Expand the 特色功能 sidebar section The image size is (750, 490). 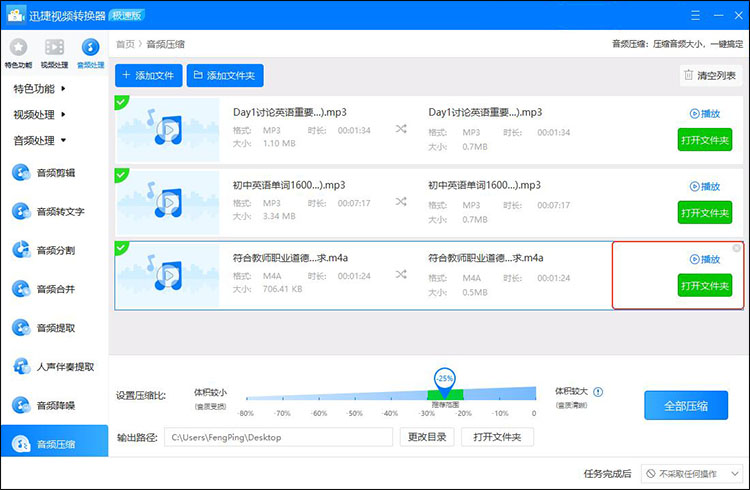[x=40, y=88]
